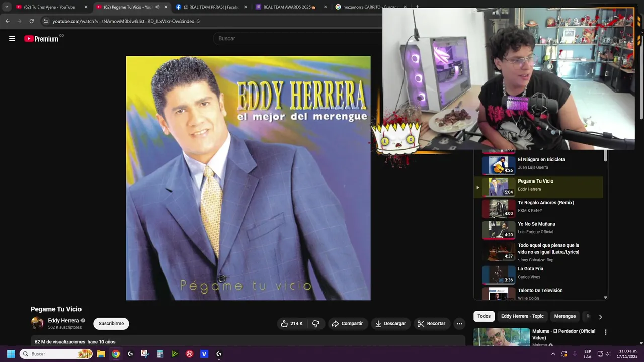
Task: Close the Tu Eres Ajena tab
Action: [86, 7]
